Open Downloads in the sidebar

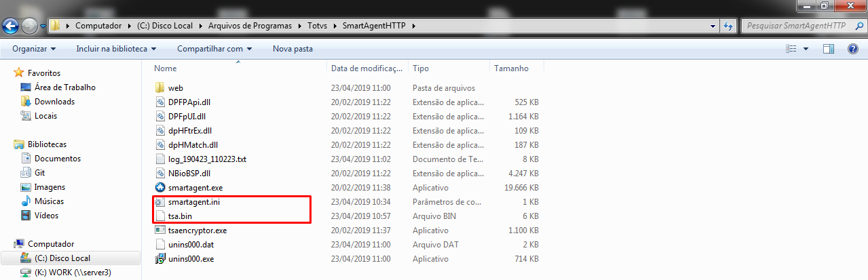click(x=48, y=101)
